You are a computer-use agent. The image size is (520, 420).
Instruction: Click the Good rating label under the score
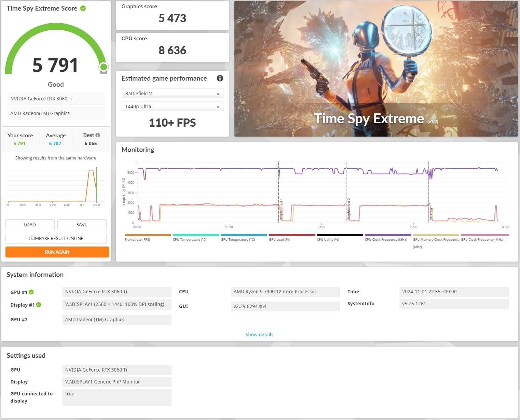tap(56, 84)
